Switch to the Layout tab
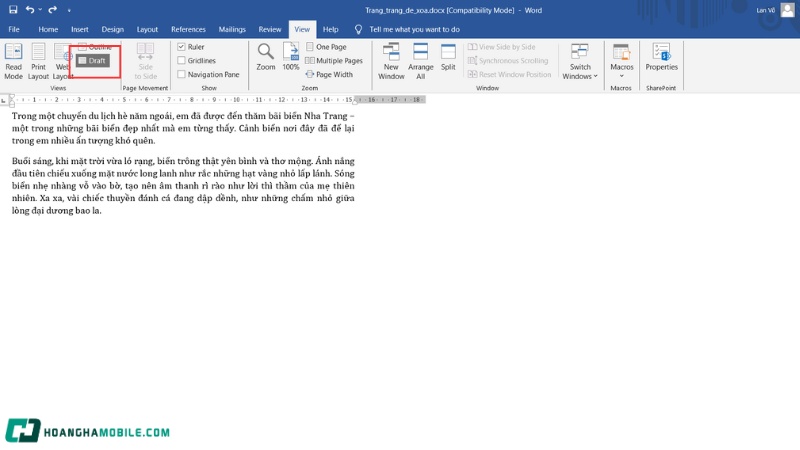Image resolution: width=800 pixels, height=450 pixels. point(147,30)
